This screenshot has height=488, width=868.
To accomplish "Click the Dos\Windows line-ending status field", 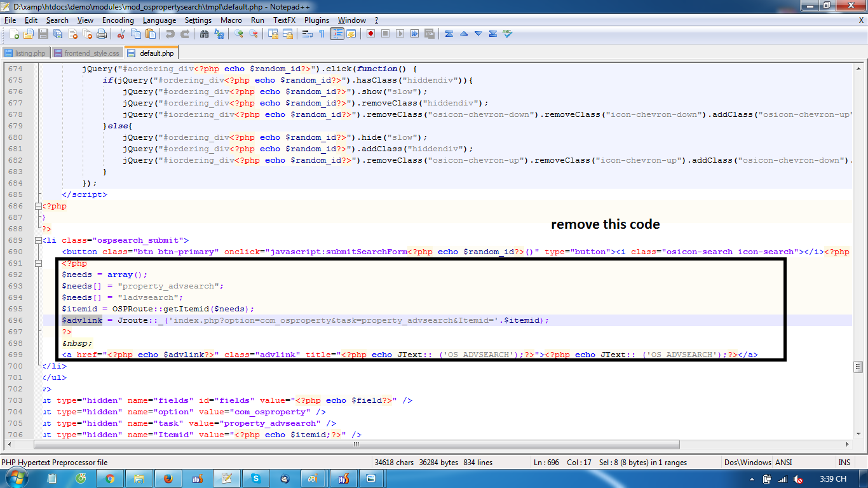I will pyautogui.click(x=747, y=463).
